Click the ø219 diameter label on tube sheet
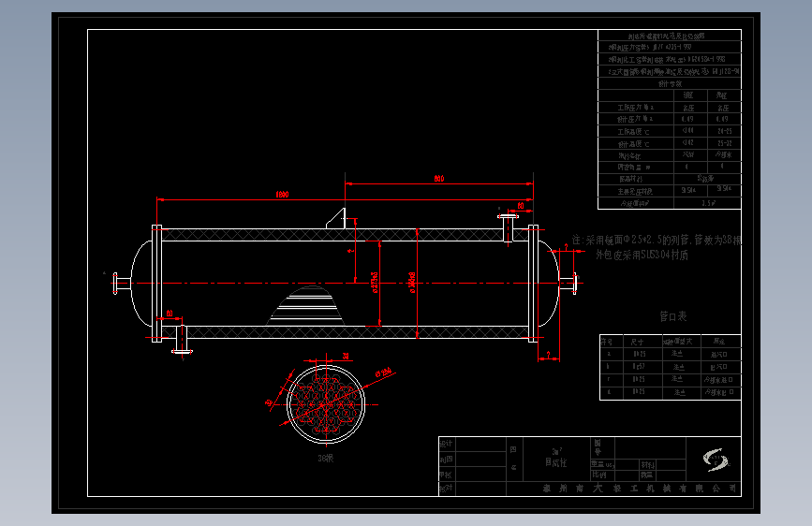Image resolution: width=812 pixels, height=526 pixels. (384, 372)
